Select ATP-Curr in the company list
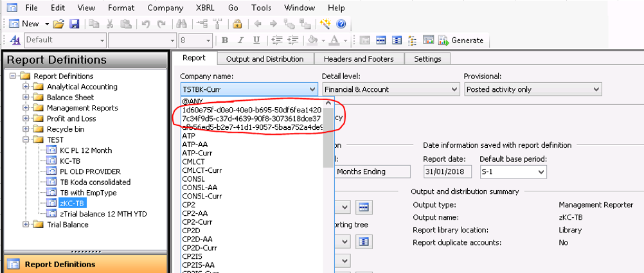 pyautogui.click(x=252, y=153)
